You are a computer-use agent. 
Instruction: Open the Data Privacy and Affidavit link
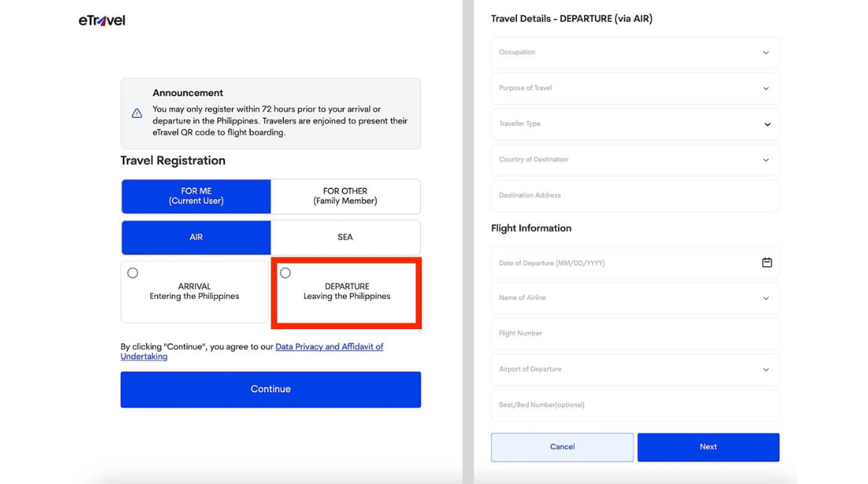click(x=329, y=347)
